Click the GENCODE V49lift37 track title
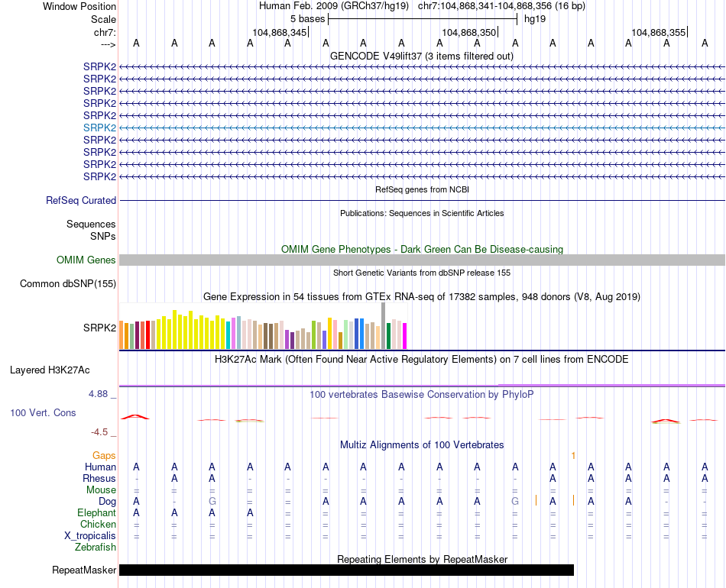 [421, 56]
